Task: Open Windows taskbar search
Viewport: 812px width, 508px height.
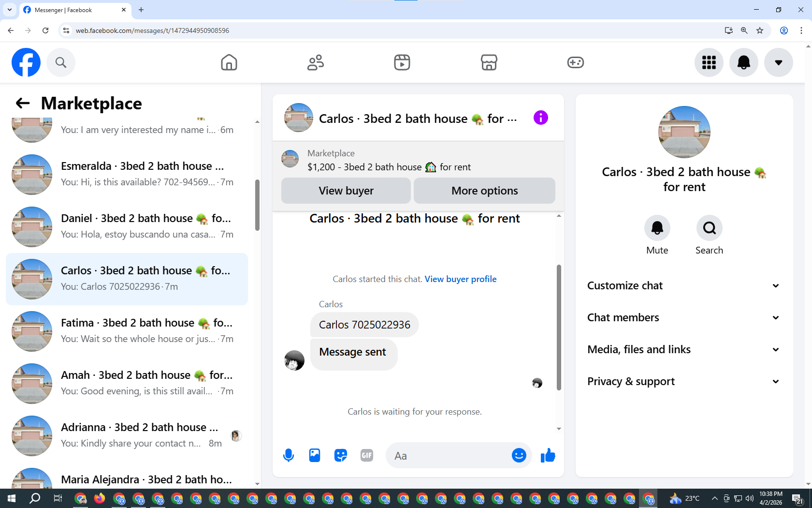Action: click(35, 498)
